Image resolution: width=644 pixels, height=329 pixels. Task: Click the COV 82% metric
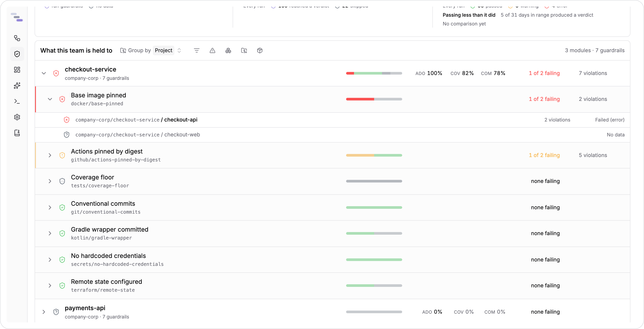[462, 73]
